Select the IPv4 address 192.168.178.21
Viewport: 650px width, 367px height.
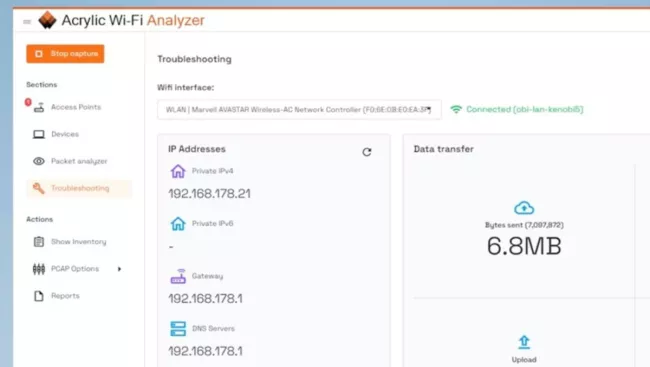point(209,194)
